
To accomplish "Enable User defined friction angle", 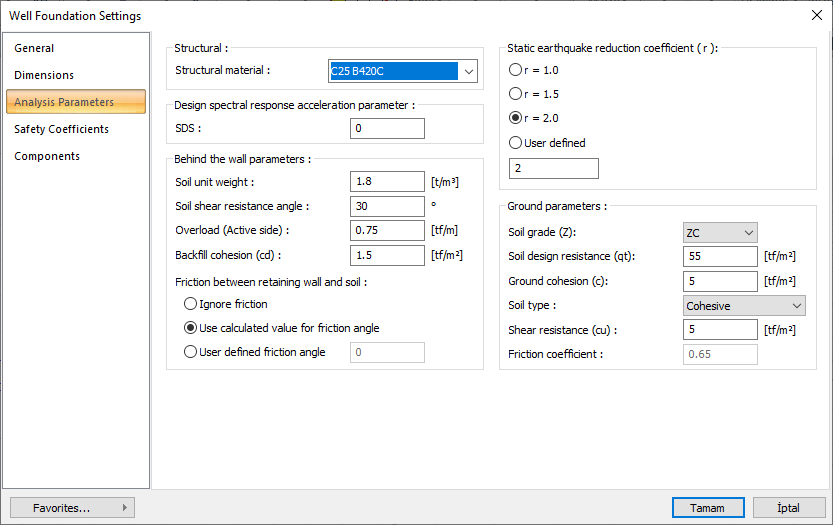I will click(x=191, y=352).
